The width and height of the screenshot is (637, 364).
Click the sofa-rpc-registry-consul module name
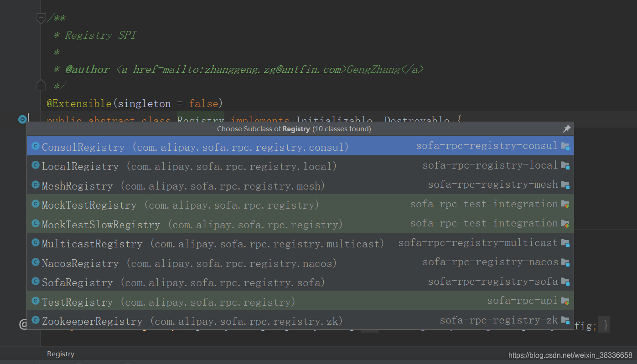(487, 146)
